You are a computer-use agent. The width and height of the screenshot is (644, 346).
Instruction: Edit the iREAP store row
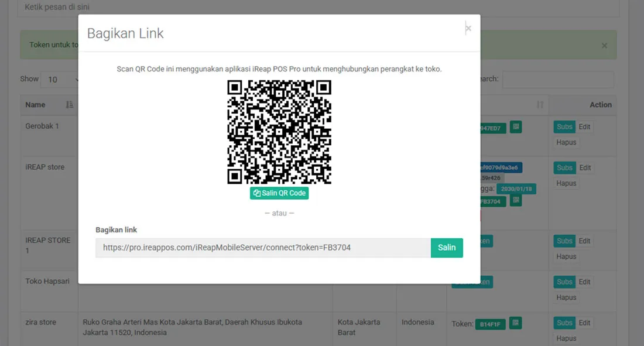(x=585, y=167)
